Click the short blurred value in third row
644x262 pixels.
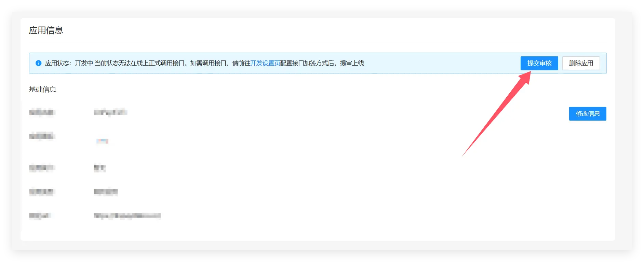click(x=99, y=168)
